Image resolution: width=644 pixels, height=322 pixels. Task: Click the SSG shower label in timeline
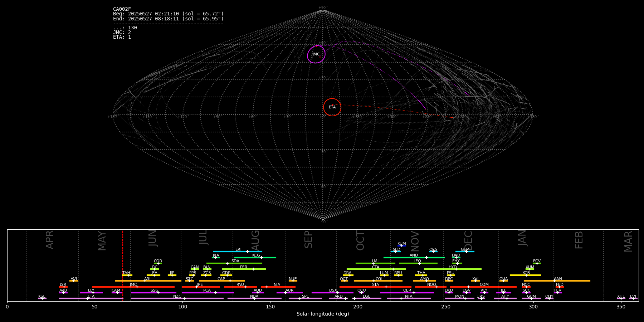point(155,291)
